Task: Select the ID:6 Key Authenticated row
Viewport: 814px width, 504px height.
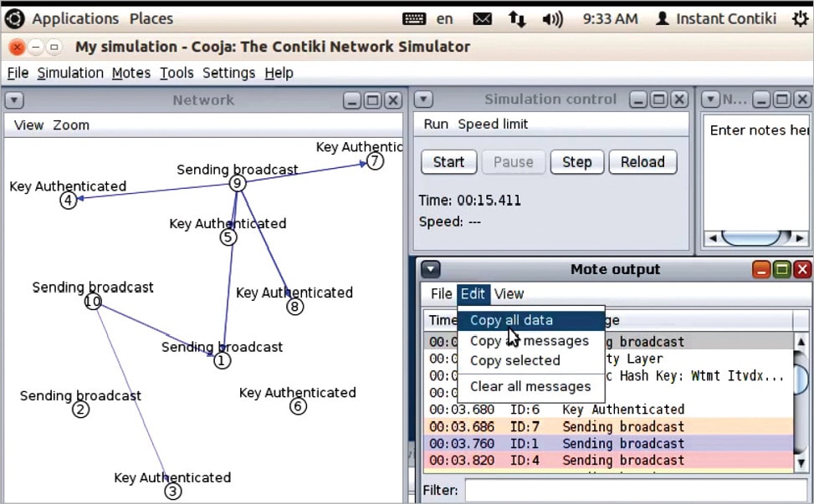Action: pos(608,410)
